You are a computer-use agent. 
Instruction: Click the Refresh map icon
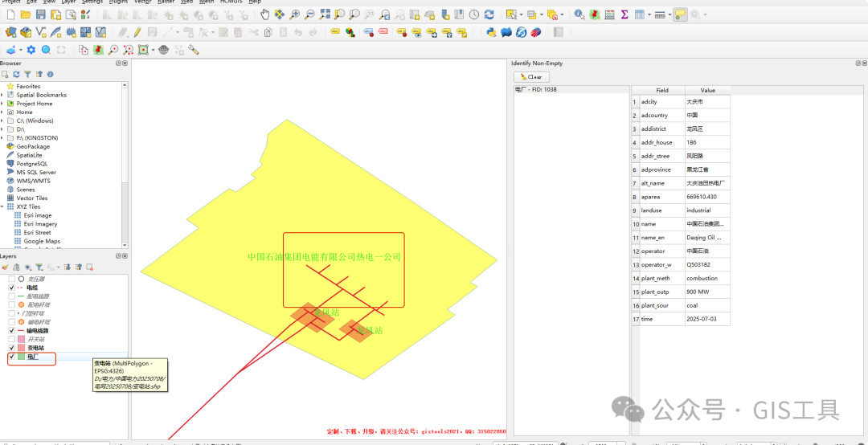489,15
